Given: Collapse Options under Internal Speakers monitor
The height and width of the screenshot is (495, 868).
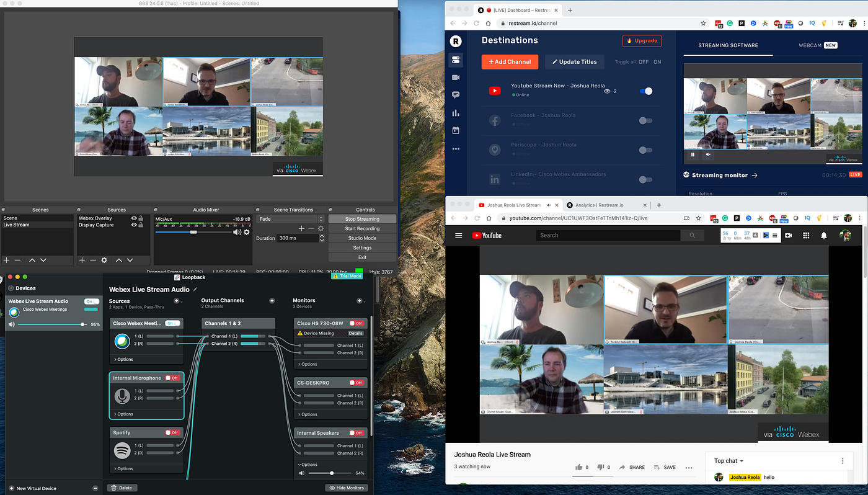Looking at the screenshot, I should pyautogui.click(x=308, y=465).
